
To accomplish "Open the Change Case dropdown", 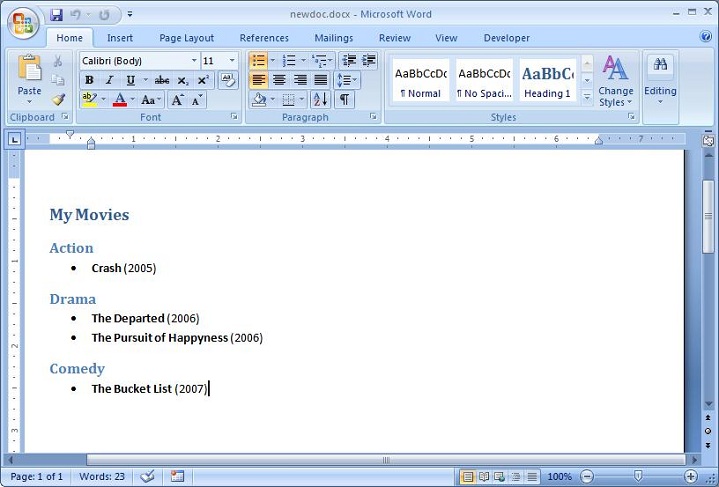I will point(151,100).
